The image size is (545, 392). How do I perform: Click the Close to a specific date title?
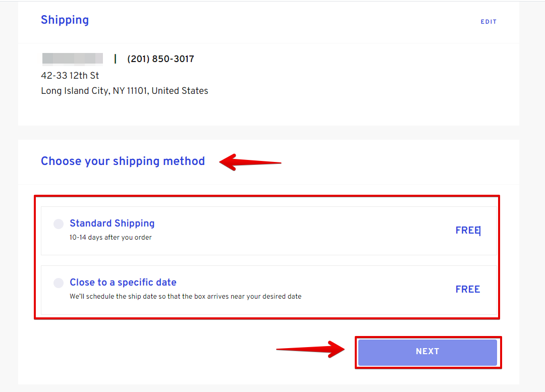(123, 283)
